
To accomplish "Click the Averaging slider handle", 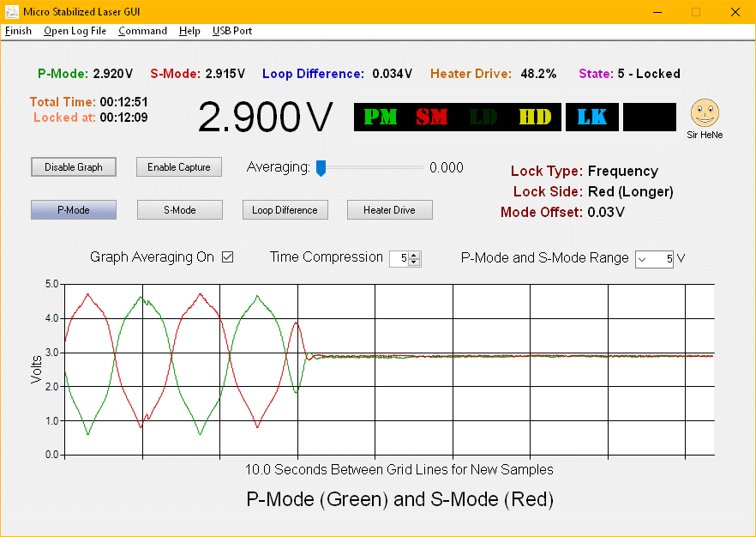I will (321, 168).
